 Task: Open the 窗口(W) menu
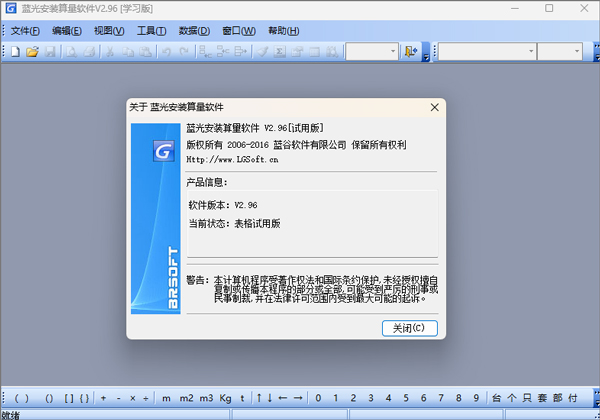(239, 31)
